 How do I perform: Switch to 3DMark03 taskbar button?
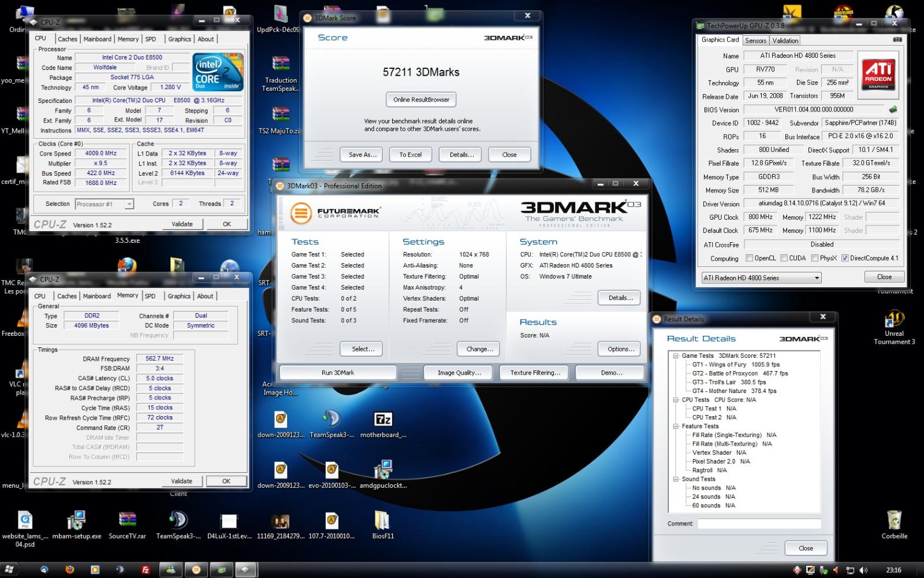196,569
